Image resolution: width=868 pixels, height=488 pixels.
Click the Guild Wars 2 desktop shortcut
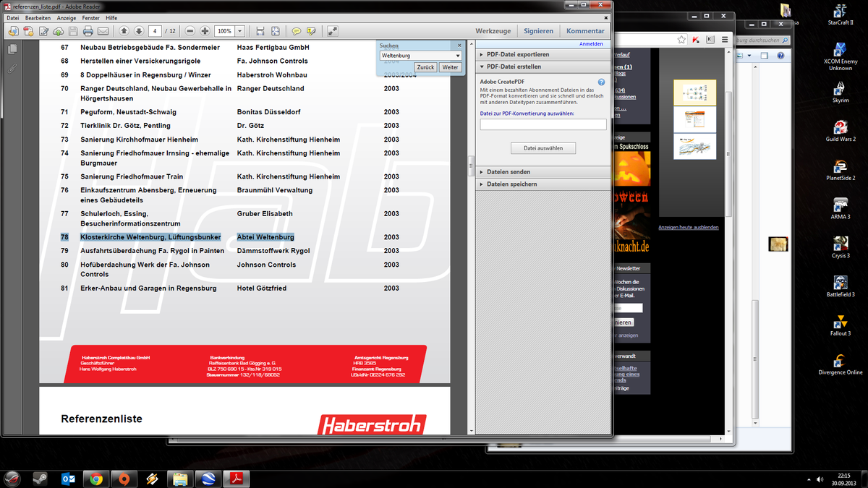[x=840, y=129]
